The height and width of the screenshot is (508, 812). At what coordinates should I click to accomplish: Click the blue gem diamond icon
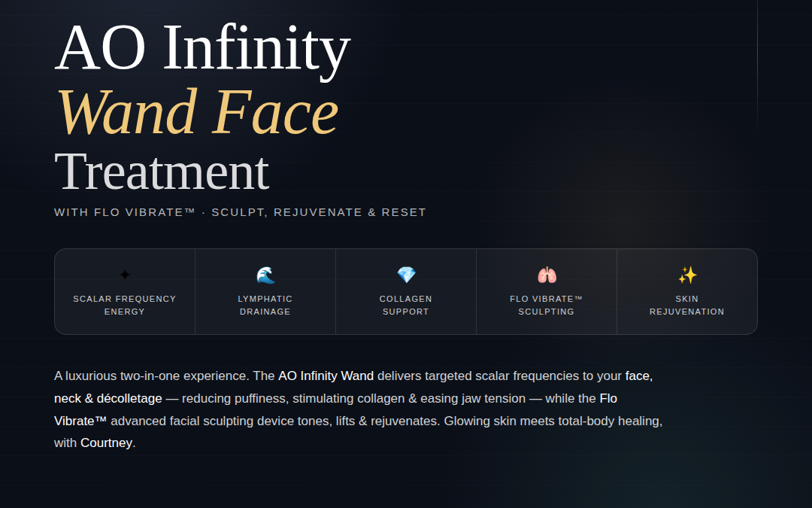click(406, 275)
